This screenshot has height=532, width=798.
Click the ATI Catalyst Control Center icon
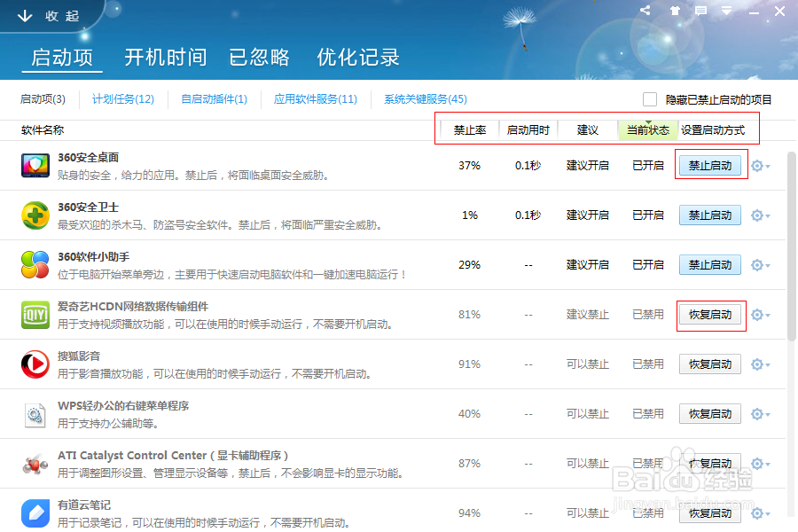click(35, 464)
